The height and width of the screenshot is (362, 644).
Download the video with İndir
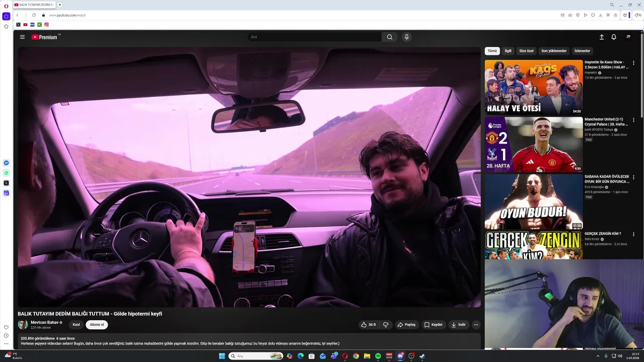[458, 325]
